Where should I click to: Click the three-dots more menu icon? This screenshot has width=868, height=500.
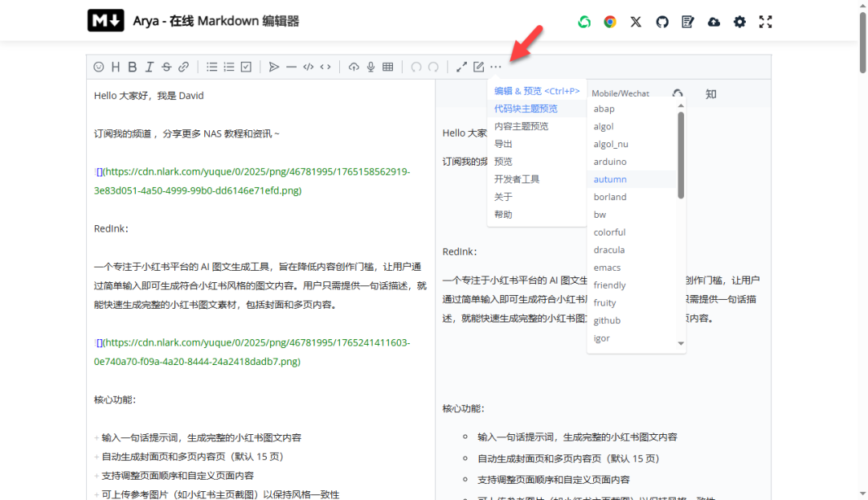tap(496, 67)
